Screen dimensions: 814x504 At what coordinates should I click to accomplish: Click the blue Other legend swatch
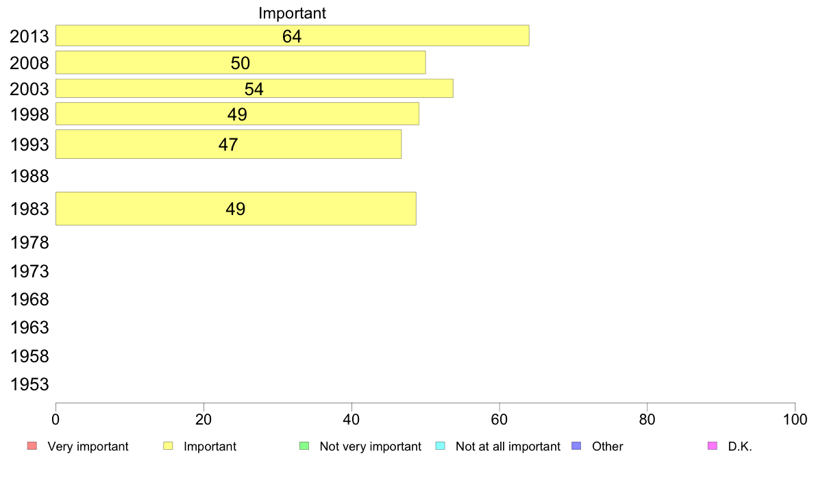coord(576,446)
